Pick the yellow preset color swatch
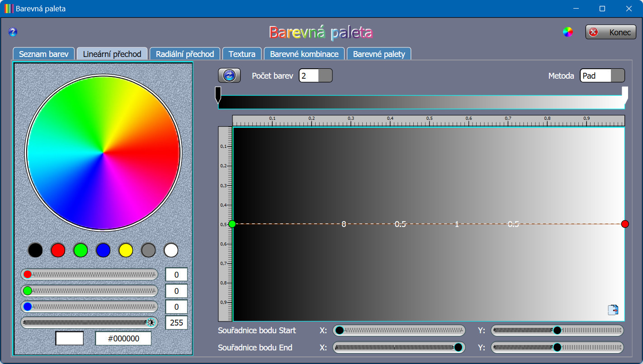This screenshot has width=643, height=364. tap(126, 250)
